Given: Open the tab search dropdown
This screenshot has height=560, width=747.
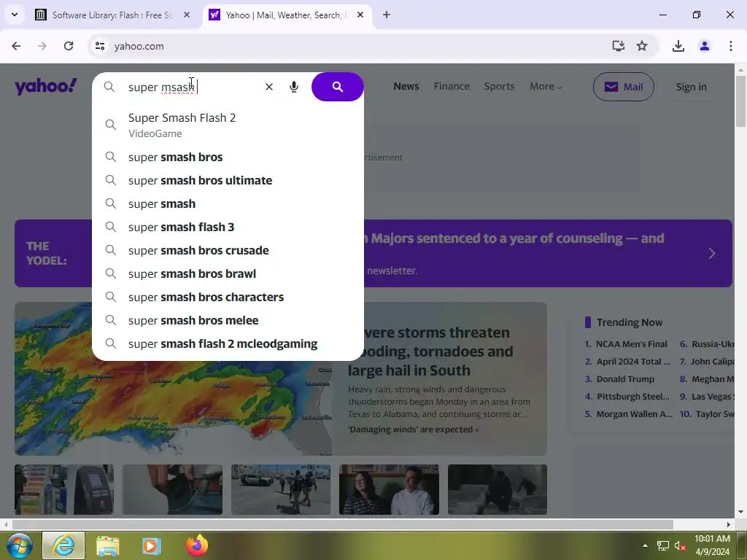Looking at the screenshot, I should tap(15, 15).
